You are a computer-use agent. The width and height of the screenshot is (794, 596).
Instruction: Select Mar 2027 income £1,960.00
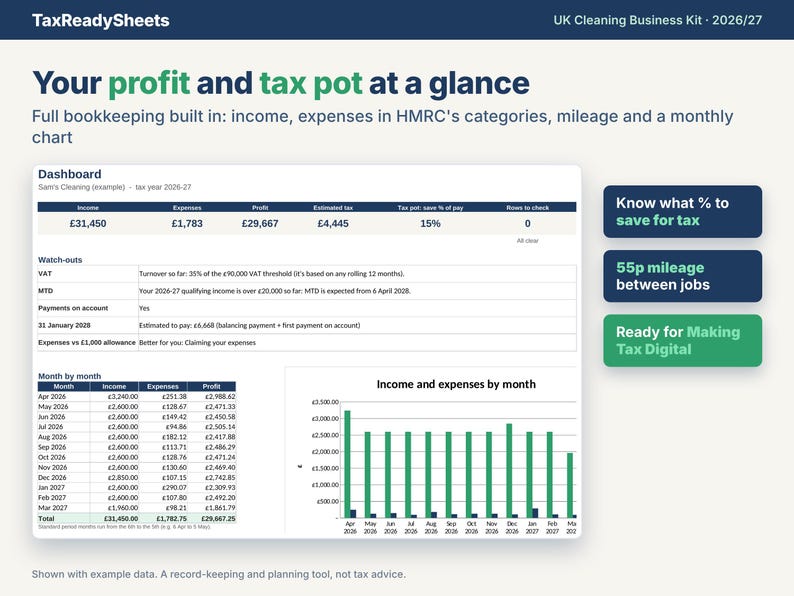(x=123, y=508)
